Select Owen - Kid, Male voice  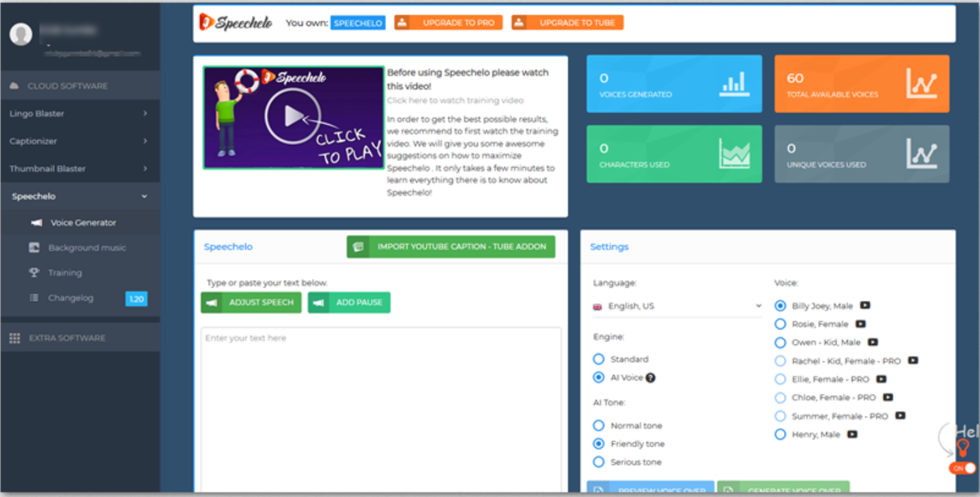(x=780, y=342)
